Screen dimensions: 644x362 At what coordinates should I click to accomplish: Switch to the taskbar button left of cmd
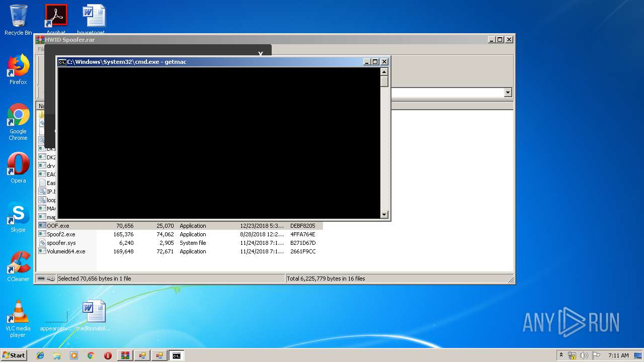(x=159, y=355)
